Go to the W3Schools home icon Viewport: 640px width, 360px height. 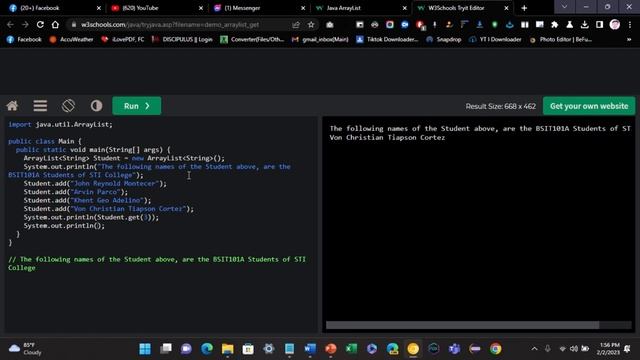[12, 106]
